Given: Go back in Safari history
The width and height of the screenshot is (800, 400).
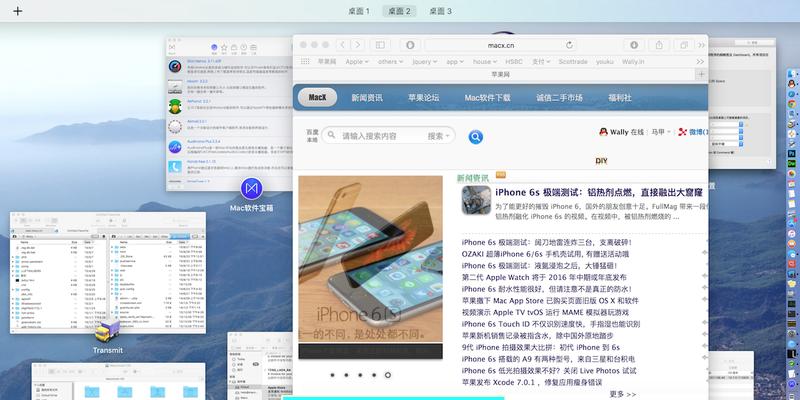Looking at the screenshot, I should [343, 45].
